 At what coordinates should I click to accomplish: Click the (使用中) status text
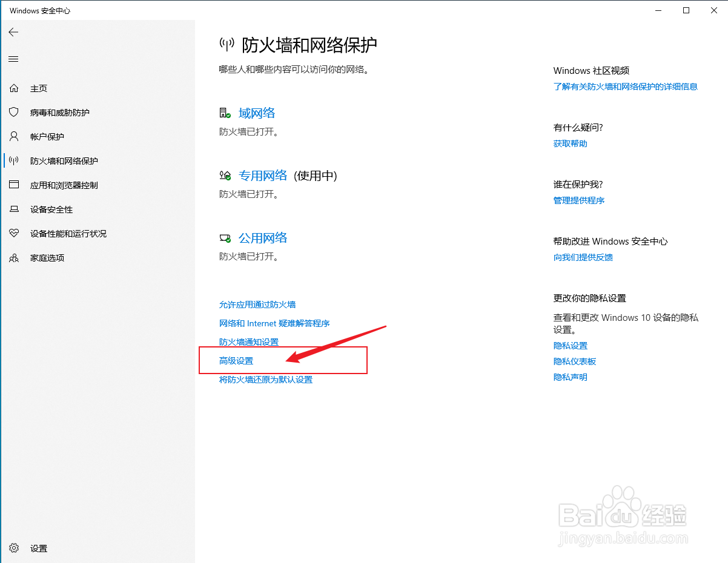pyautogui.click(x=316, y=176)
